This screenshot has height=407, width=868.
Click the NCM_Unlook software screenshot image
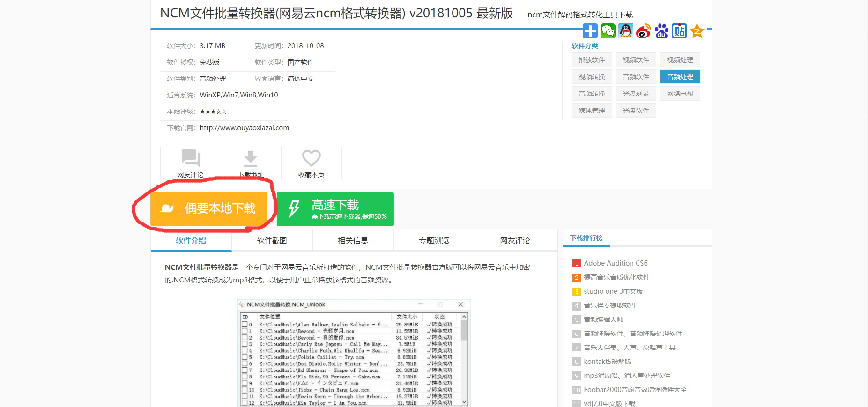[354, 353]
